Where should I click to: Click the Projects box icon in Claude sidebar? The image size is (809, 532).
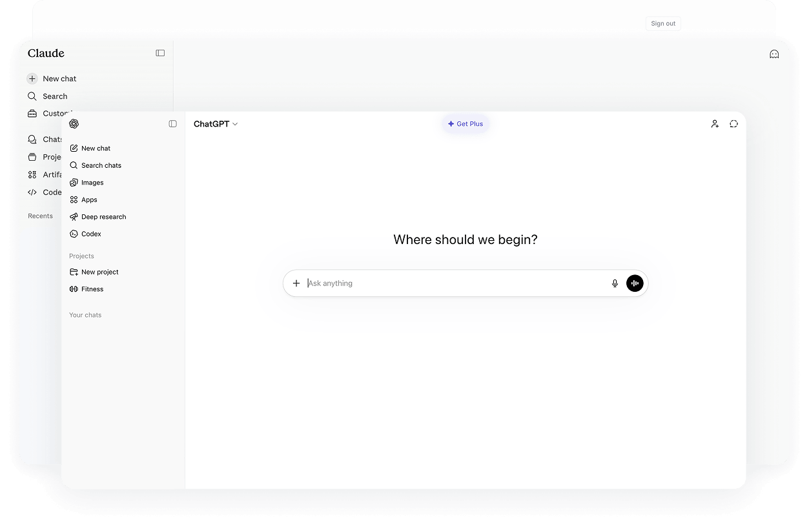[32, 157]
